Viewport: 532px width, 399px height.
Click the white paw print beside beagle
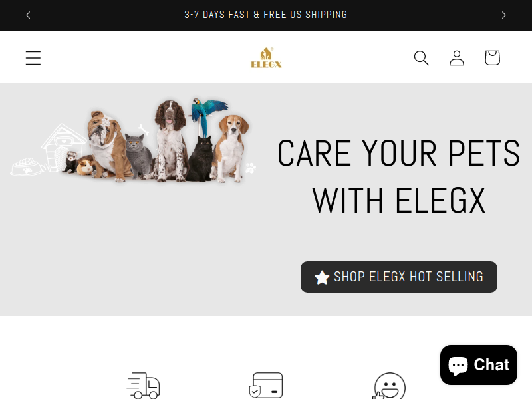(251, 168)
